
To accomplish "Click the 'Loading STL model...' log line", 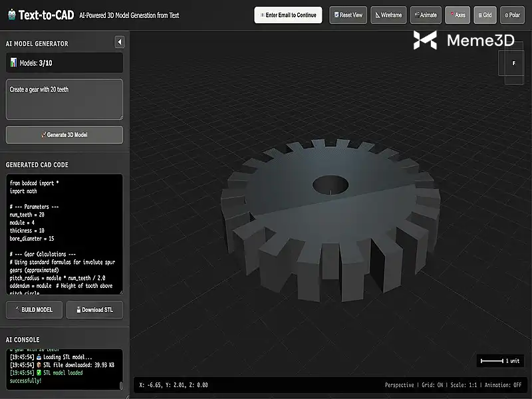I will tap(51, 357).
